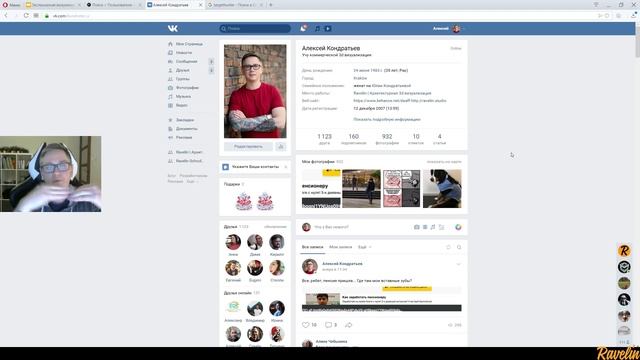Go to Моя Страница in the sidebar
This screenshot has width=640, height=360.
click(x=189, y=44)
